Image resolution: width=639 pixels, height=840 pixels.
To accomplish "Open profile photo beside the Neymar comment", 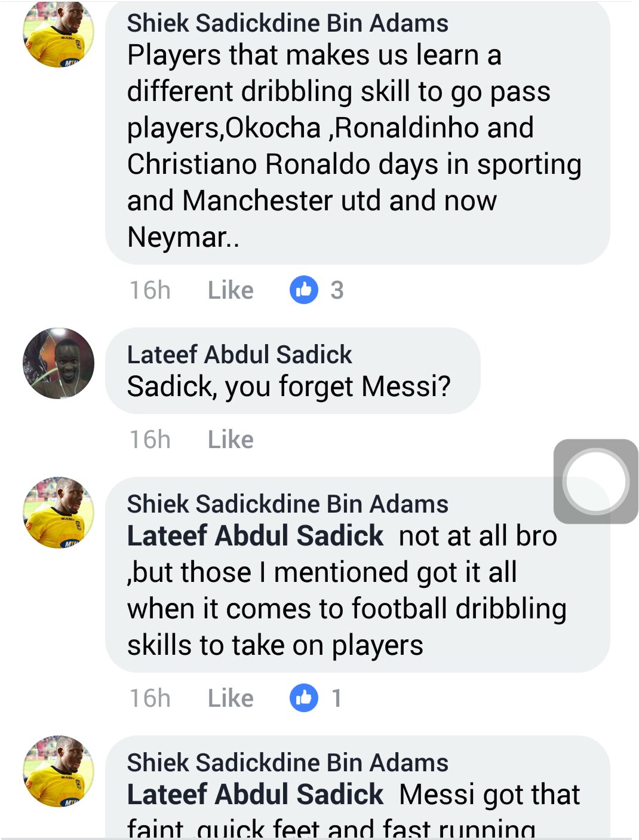I will [x=59, y=33].
